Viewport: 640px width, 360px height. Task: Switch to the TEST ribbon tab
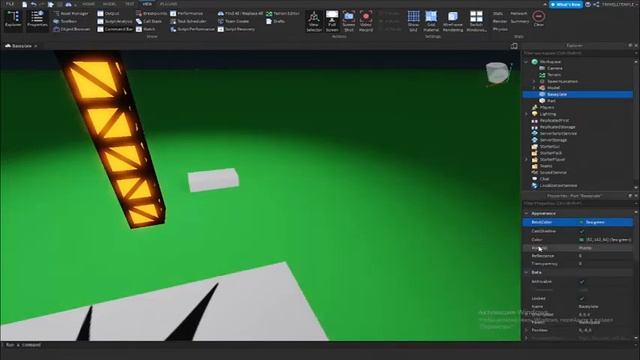(x=129, y=4)
